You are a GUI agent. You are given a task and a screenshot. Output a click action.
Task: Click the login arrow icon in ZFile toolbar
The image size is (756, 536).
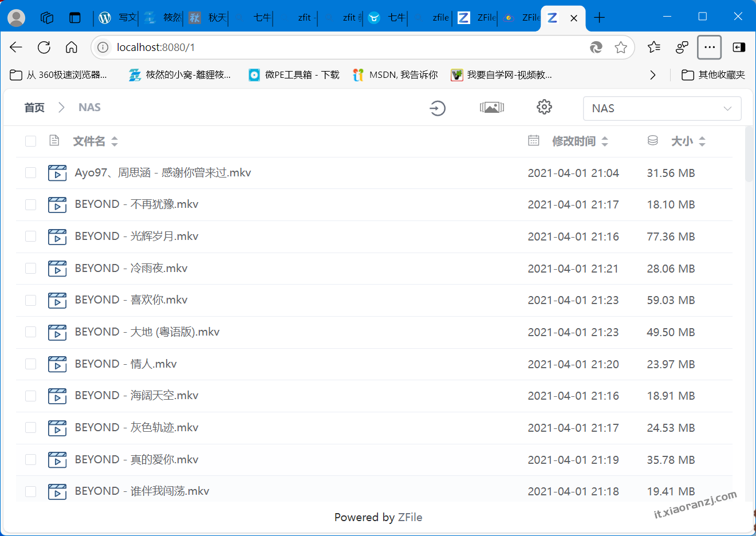point(438,108)
